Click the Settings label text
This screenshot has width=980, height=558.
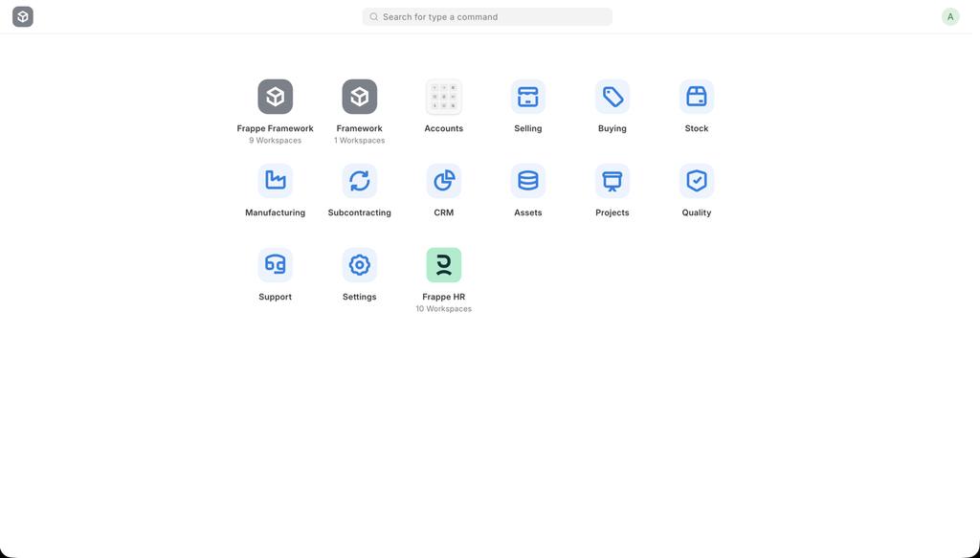click(x=360, y=297)
